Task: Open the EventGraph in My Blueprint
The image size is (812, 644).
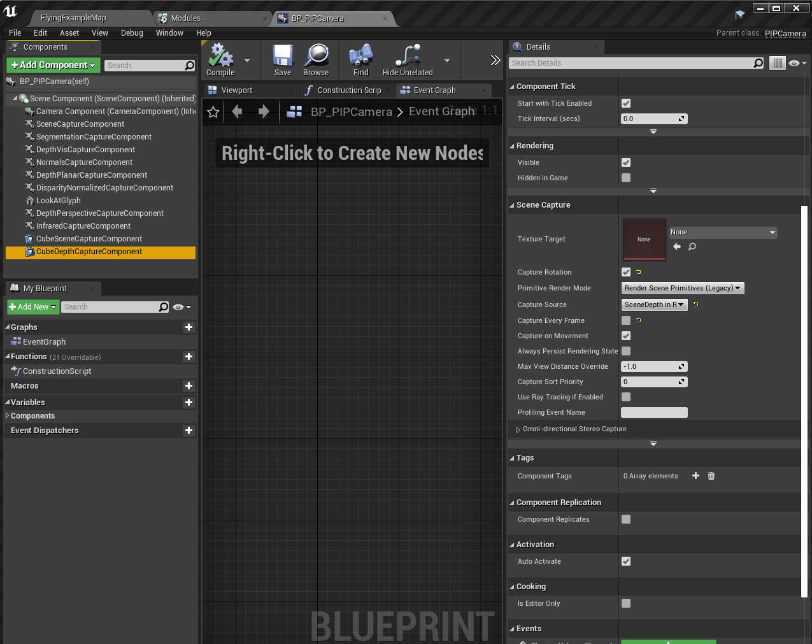Action: 44,342
